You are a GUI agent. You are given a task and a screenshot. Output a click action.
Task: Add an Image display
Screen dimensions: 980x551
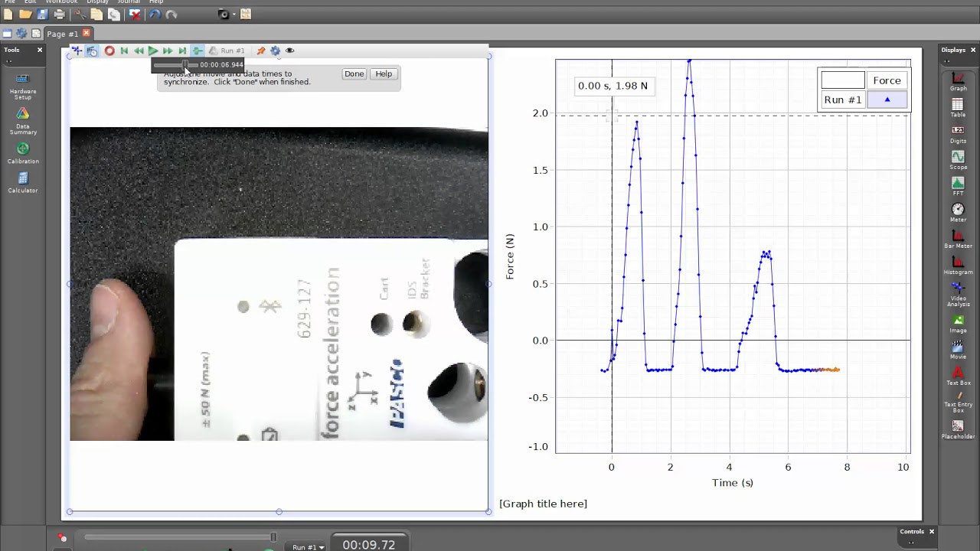958,323
